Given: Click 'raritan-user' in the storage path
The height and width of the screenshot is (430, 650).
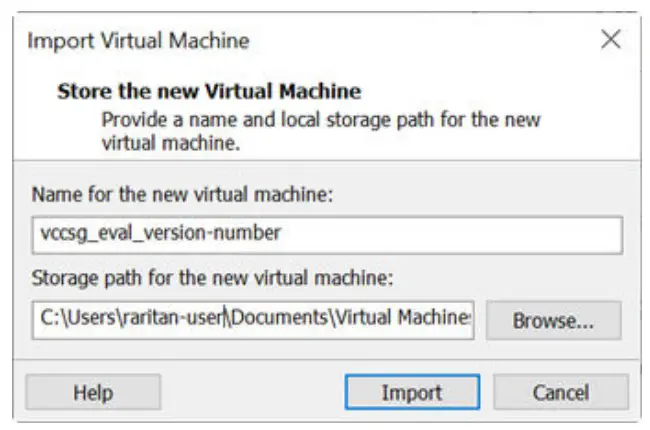Looking at the screenshot, I should coord(177,321).
